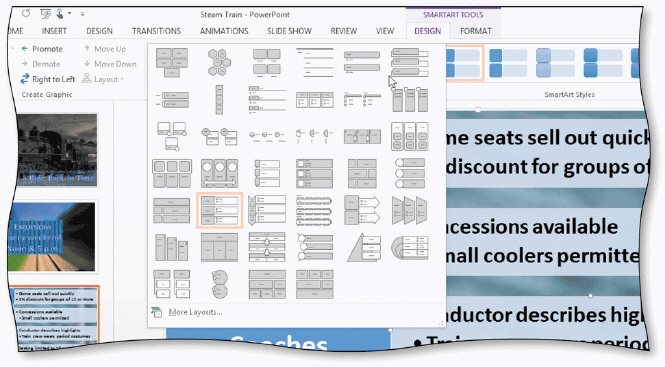Choose the Vertical Arrow List layout

pyautogui.click(x=362, y=210)
